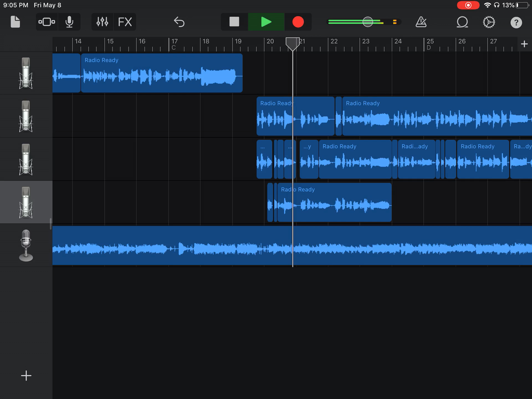Open song settings gear
The height and width of the screenshot is (399, 532).
[x=489, y=22]
